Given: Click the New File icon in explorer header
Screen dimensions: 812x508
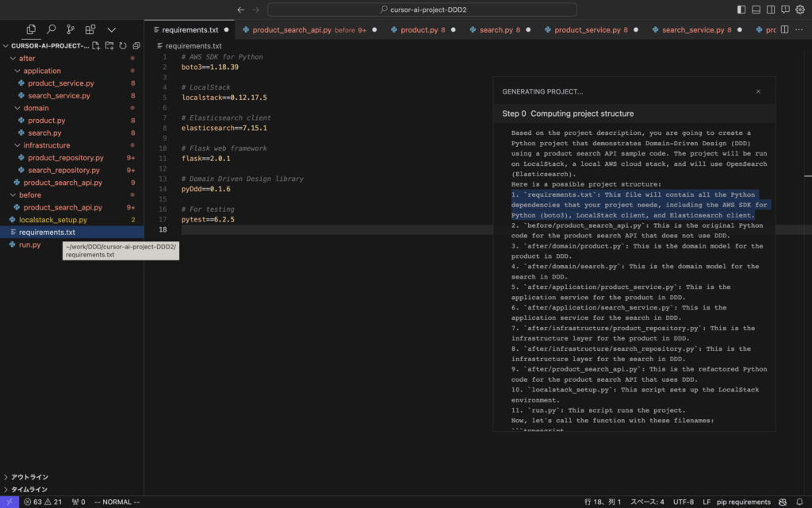Looking at the screenshot, I should [96, 45].
